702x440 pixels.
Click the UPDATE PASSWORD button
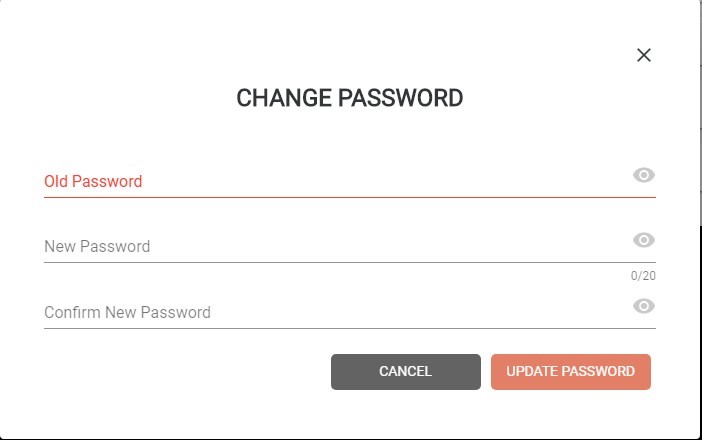pyautogui.click(x=570, y=372)
